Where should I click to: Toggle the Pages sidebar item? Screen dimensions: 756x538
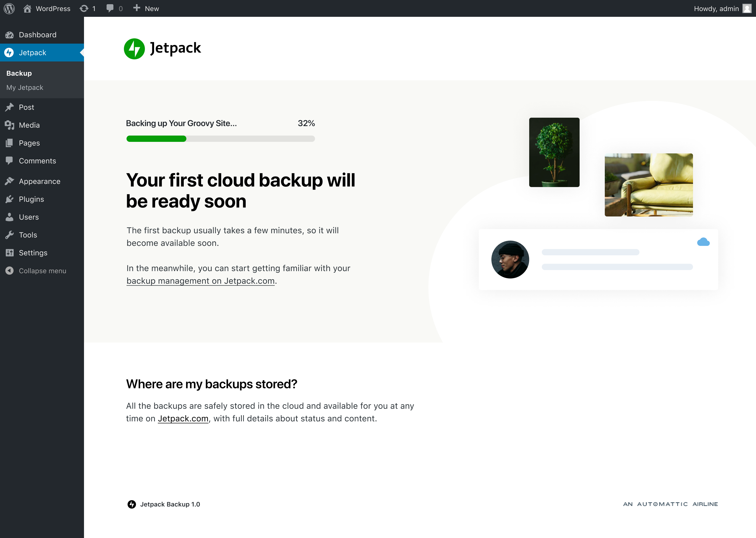click(x=29, y=143)
